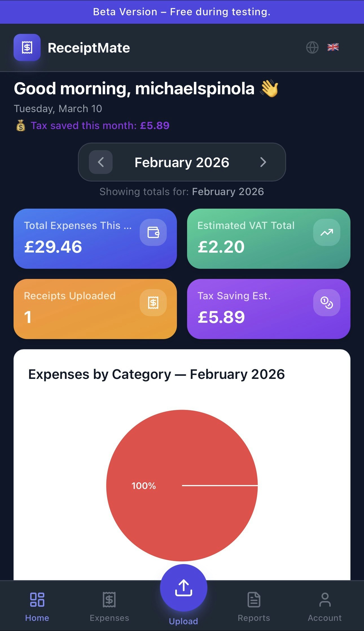The width and height of the screenshot is (364, 631).
Task: Navigate to the previous month
Action: (101, 162)
